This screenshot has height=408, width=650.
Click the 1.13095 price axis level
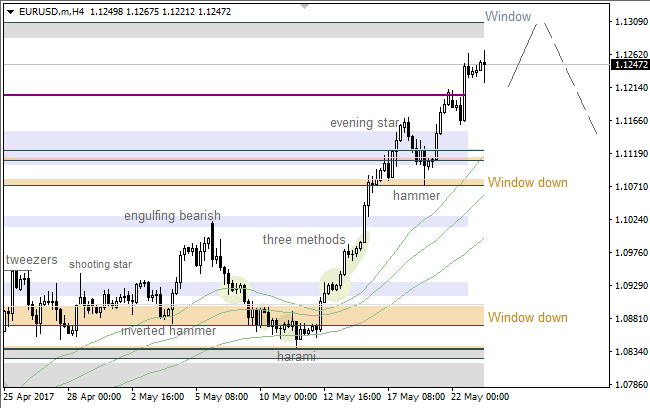click(628, 22)
